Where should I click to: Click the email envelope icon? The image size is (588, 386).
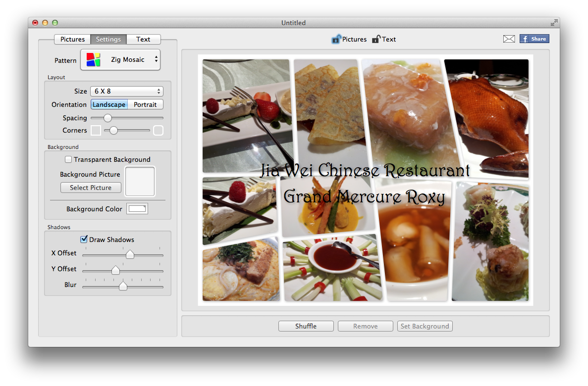pos(509,39)
